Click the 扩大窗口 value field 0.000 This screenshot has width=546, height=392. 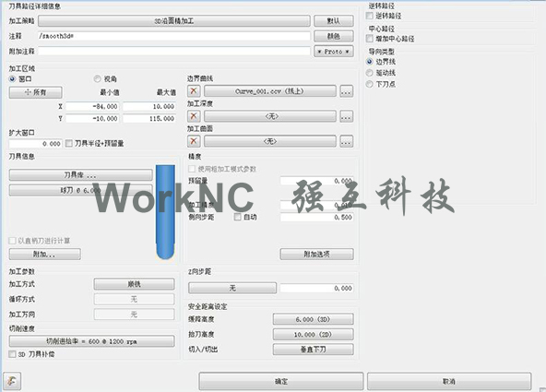pyautogui.click(x=36, y=144)
